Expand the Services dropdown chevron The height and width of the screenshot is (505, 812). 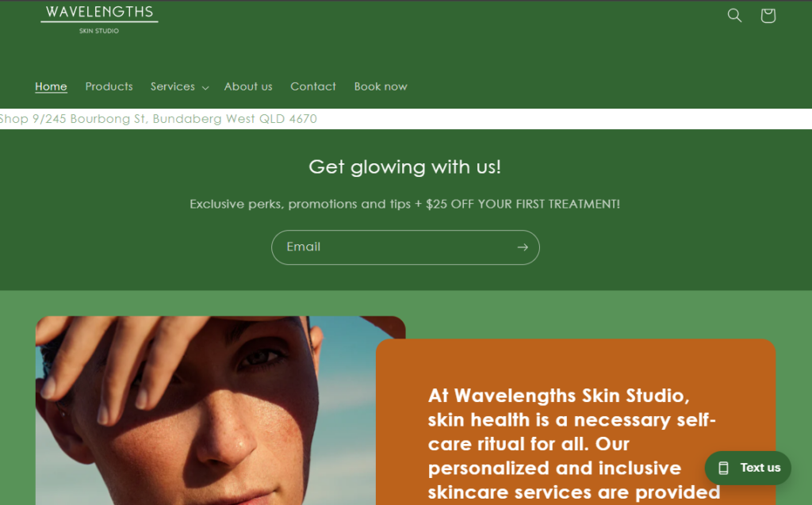[x=205, y=88]
